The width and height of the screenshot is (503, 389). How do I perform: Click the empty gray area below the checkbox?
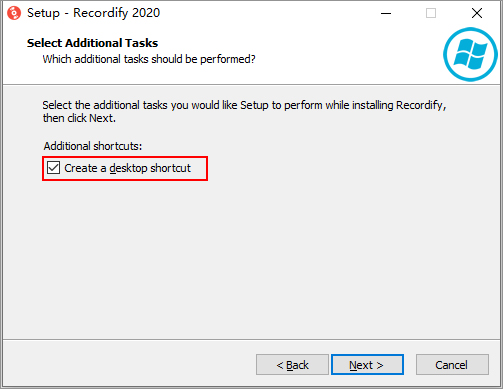[251, 260]
